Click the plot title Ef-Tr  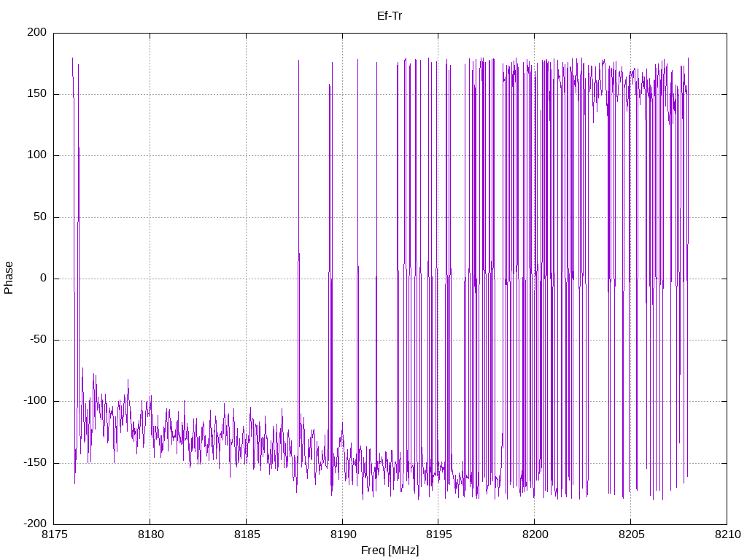pyautogui.click(x=390, y=16)
